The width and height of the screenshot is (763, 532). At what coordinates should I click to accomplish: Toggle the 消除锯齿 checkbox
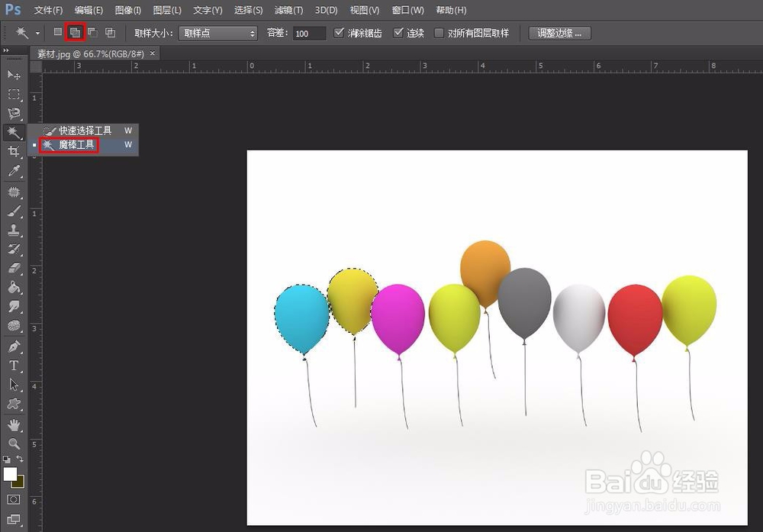pyautogui.click(x=340, y=33)
